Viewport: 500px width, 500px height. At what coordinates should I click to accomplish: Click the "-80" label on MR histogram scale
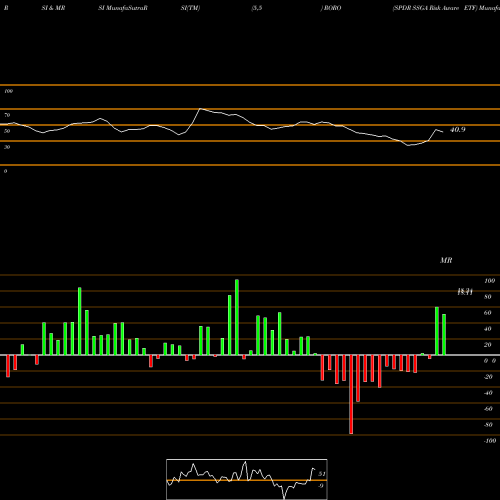point(488,425)
